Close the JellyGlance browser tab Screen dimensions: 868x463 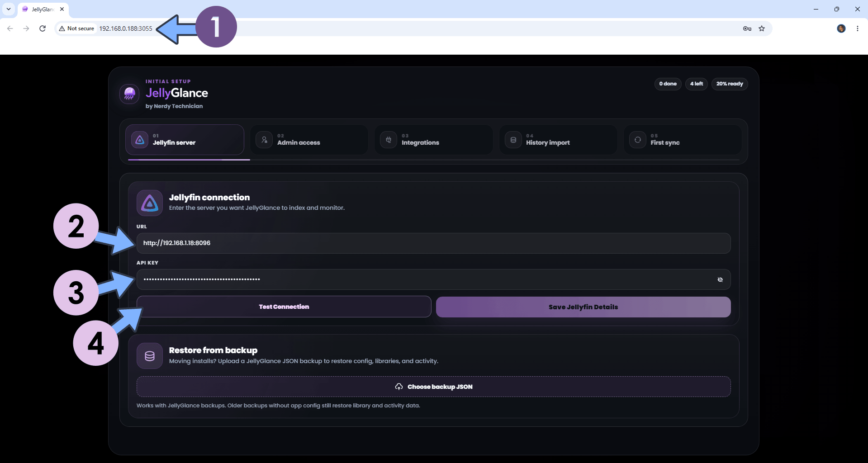click(x=62, y=9)
